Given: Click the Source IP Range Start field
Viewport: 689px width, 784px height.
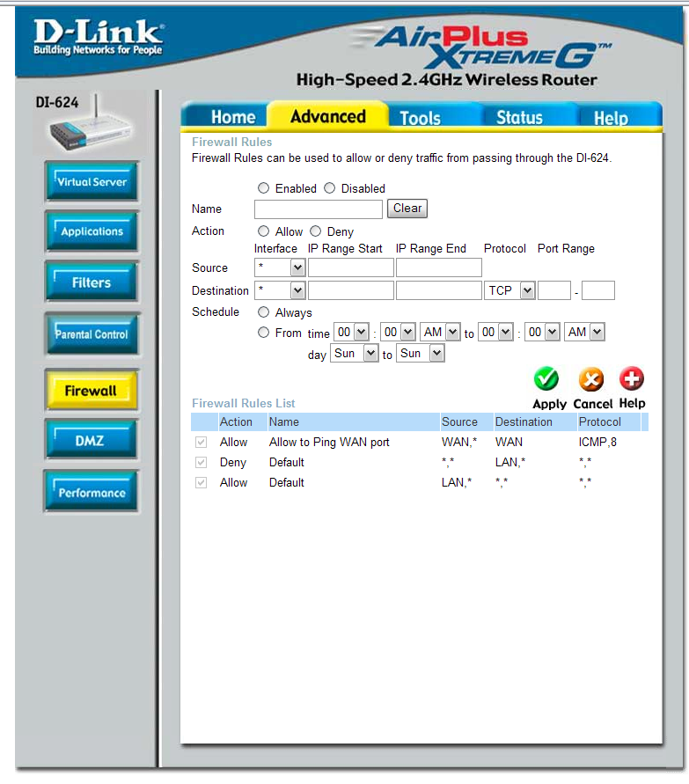Looking at the screenshot, I should (x=351, y=267).
